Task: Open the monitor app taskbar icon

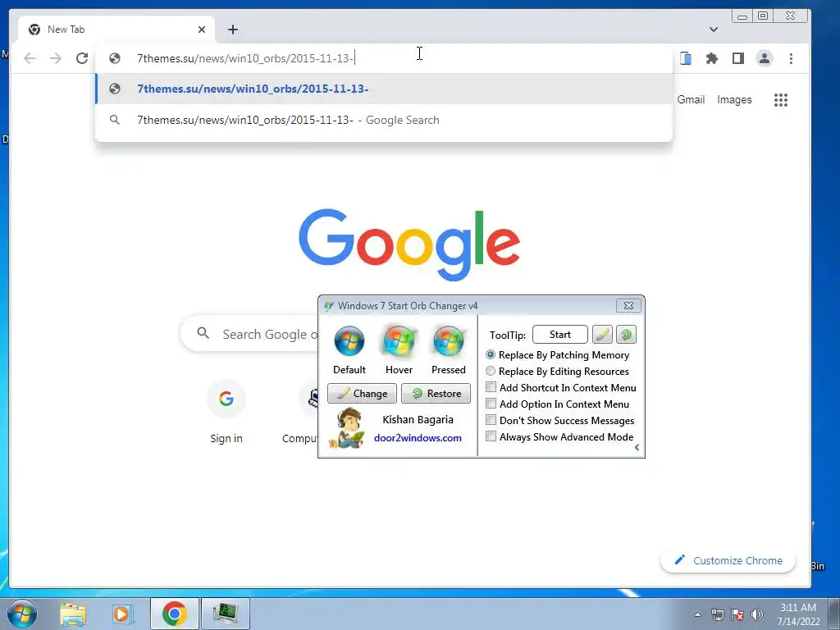Action: coord(225,614)
